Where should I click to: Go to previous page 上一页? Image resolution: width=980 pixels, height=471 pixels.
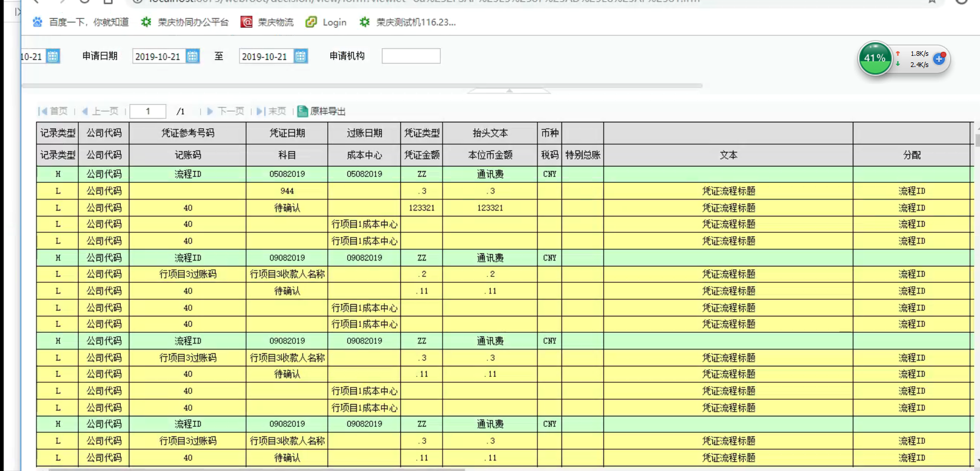[100, 111]
